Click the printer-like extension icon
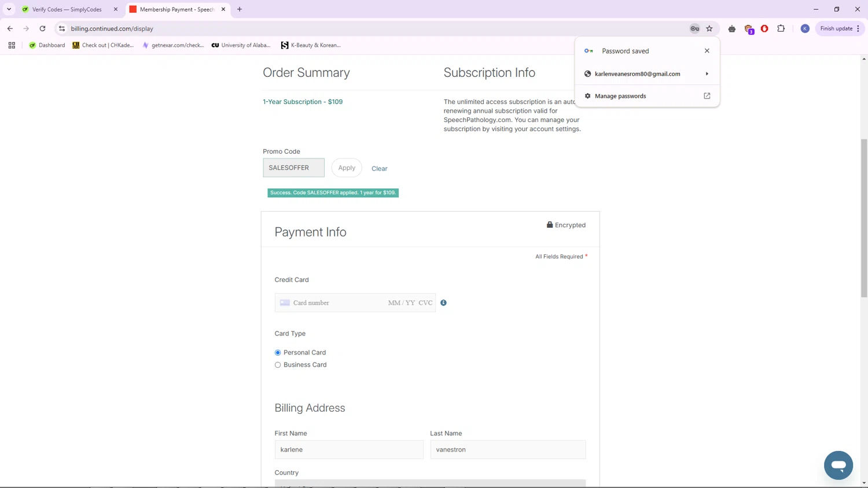The width and height of the screenshot is (868, 488). 732,28
